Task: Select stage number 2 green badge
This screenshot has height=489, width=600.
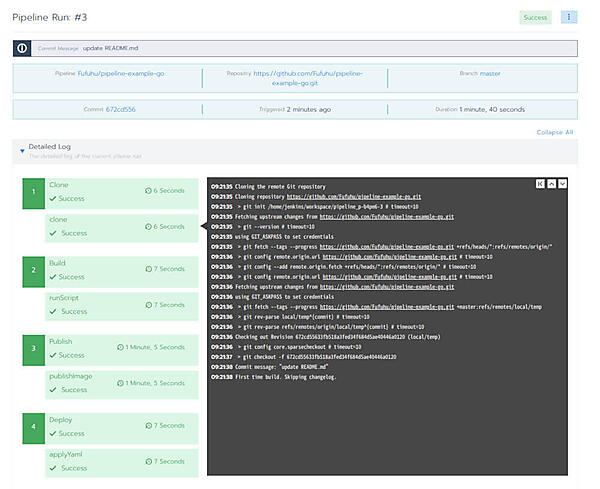Action: tap(33, 273)
